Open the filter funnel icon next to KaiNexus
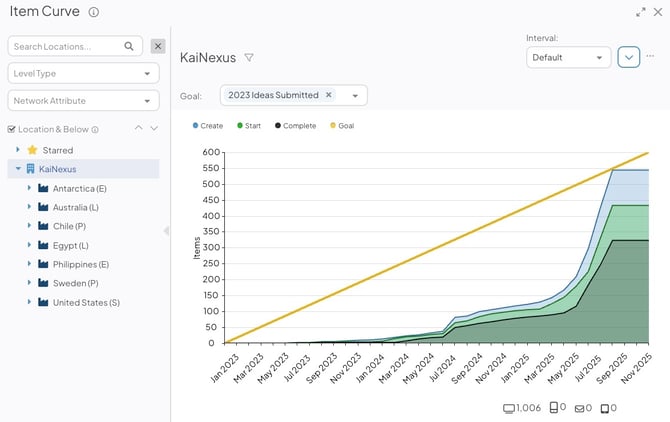This screenshot has width=670, height=422. tap(249, 57)
